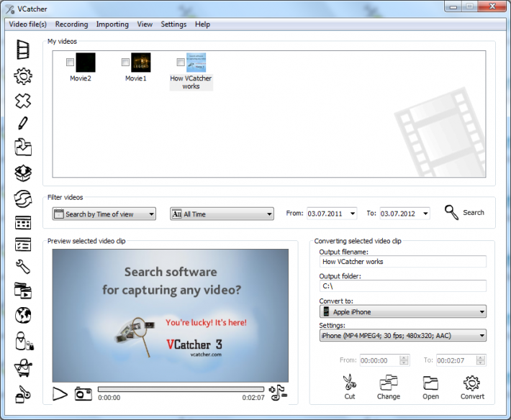Screen dimensions: 511x420
Task: Click the import files folder icon
Action: click(23, 147)
